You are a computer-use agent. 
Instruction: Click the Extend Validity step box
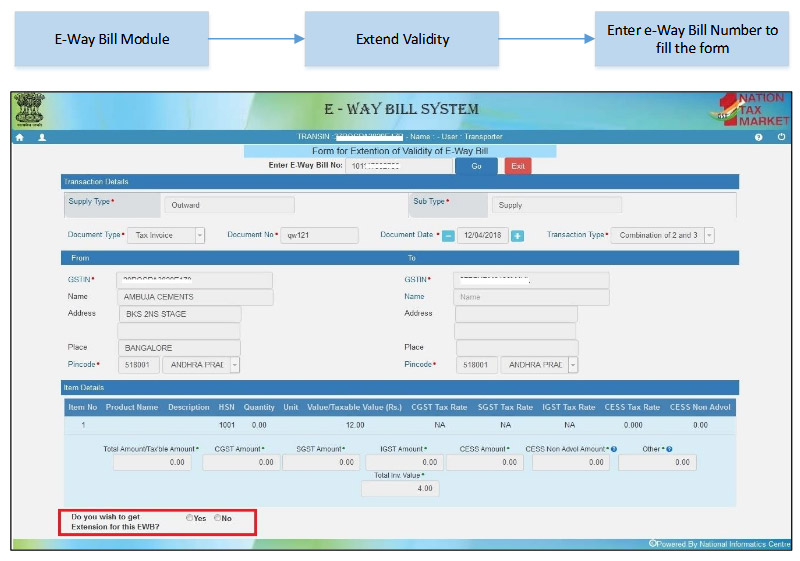[402, 40]
